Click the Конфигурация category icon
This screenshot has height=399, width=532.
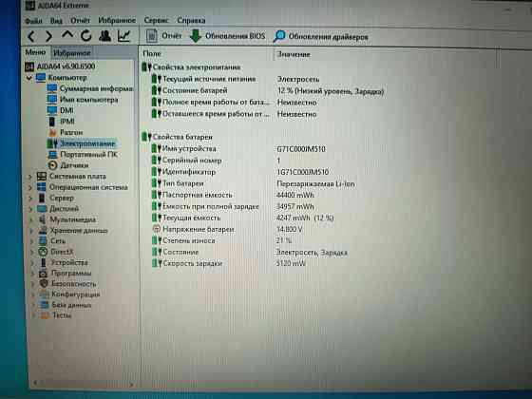(44, 294)
